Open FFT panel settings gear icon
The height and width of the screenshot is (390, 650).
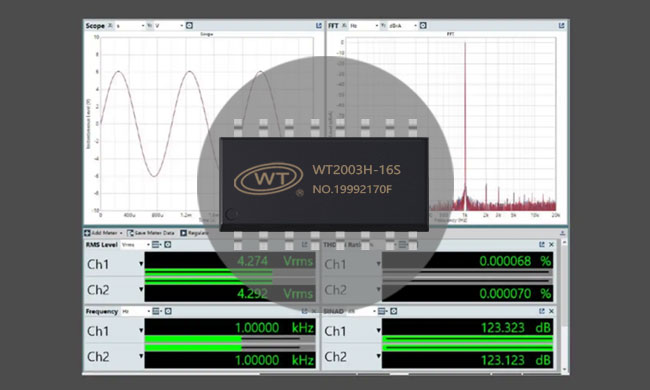click(423, 26)
